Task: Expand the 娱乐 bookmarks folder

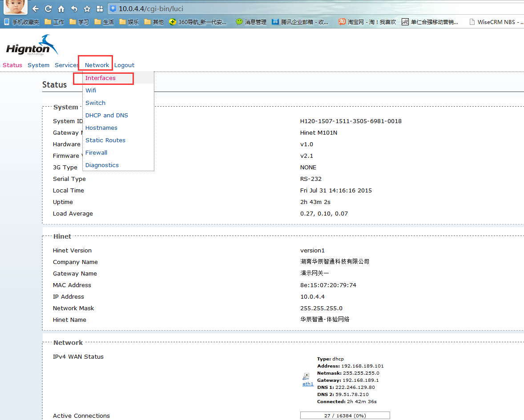Action: pos(129,22)
